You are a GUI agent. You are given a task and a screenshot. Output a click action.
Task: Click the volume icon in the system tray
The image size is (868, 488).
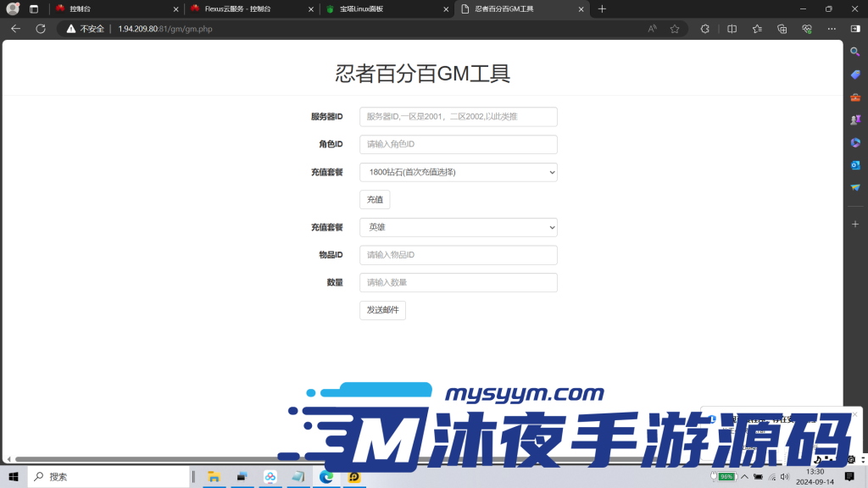785,476
